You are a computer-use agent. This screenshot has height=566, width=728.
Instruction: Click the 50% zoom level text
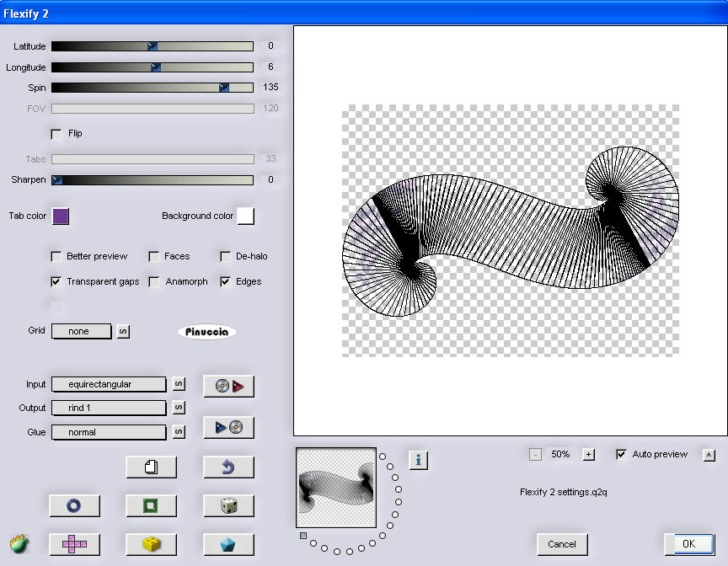[560, 454]
